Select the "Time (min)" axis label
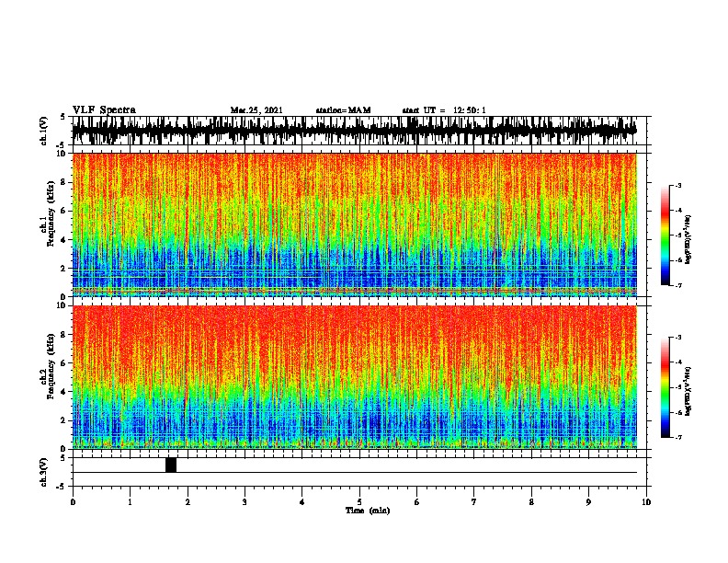The width and height of the screenshot is (728, 563). pos(368,511)
